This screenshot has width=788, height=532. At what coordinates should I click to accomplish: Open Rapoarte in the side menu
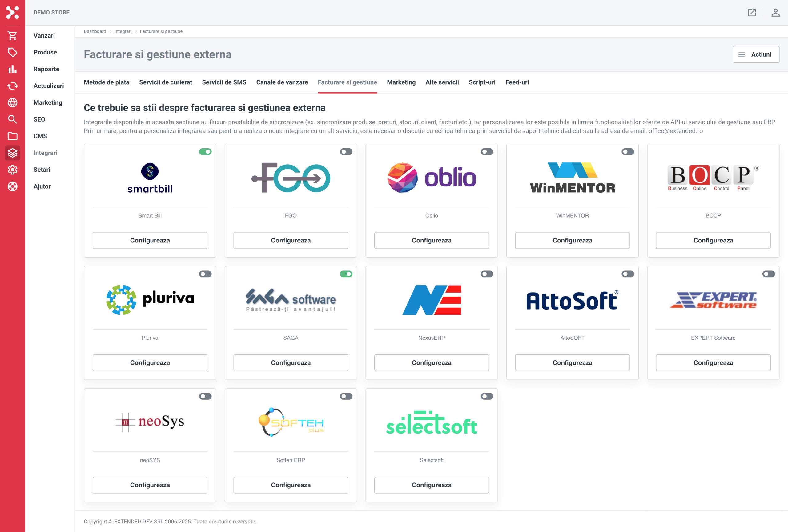46,69
